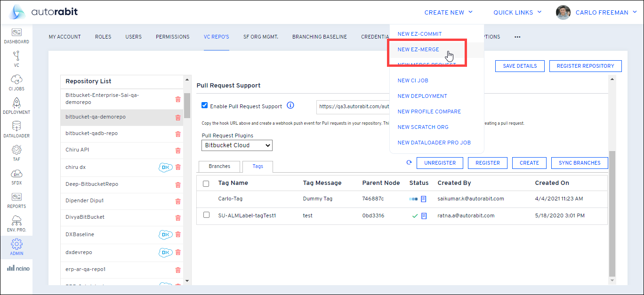Open the Deployment rocket icon
The height and width of the screenshot is (295, 644).
(x=16, y=105)
